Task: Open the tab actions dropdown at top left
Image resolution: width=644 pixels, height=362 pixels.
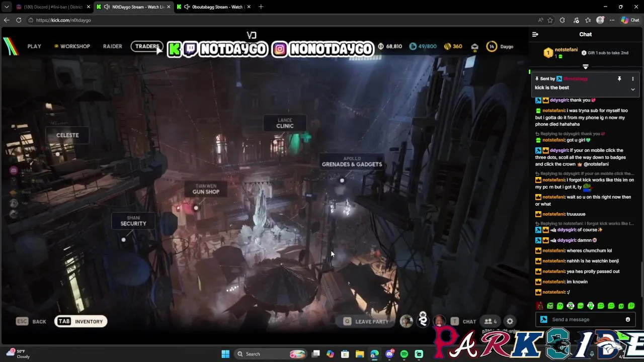Action: (x=6, y=7)
